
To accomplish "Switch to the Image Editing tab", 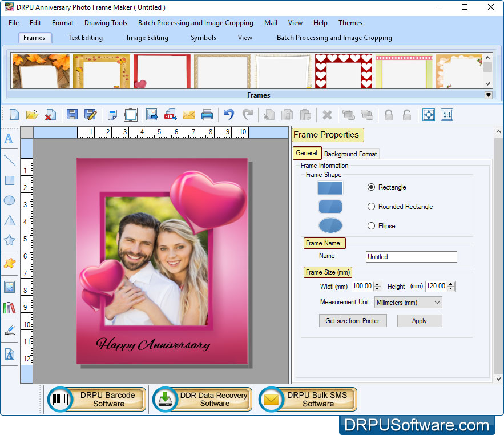I will tap(147, 38).
